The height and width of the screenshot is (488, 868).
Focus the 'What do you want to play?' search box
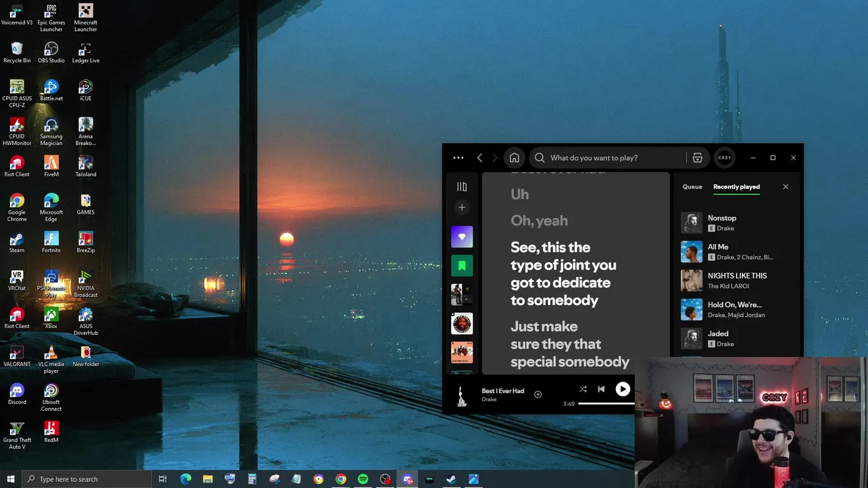608,158
